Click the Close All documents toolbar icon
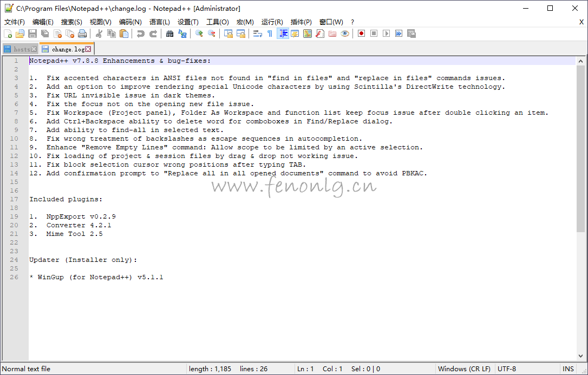Image resolution: width=588 pixels, height=375 pixels. (x=70, y=34)
